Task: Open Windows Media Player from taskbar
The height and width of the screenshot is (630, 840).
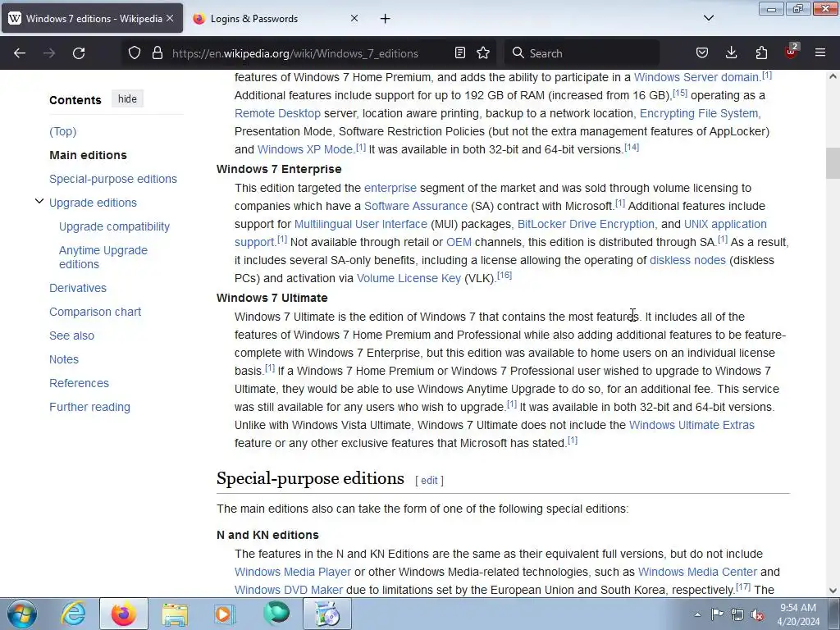Action: click(225, 614)
